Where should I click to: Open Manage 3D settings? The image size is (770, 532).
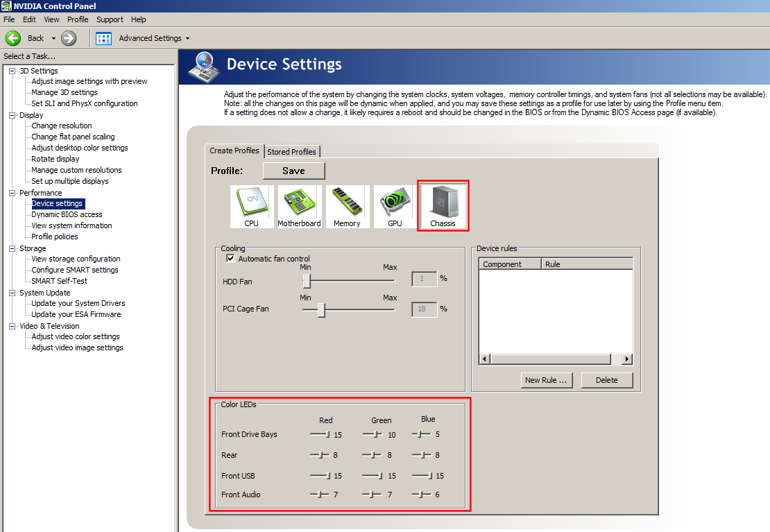pos(65,92)
